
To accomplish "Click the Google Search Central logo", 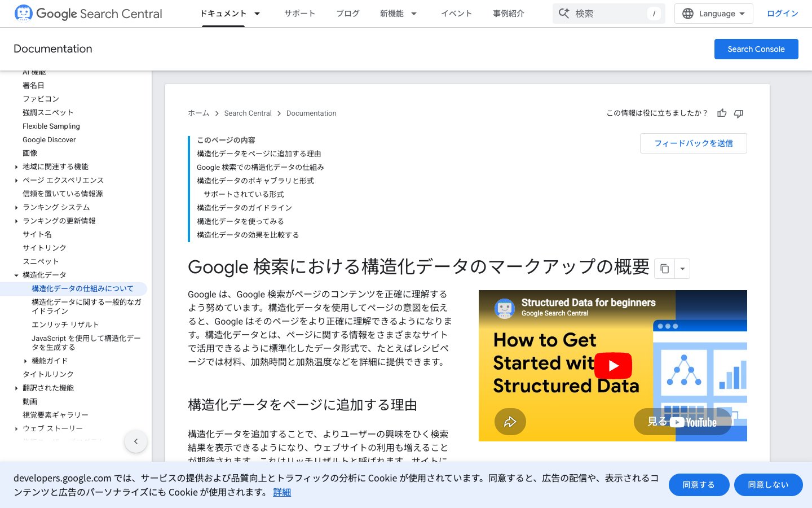I will [x=88, y=14].
